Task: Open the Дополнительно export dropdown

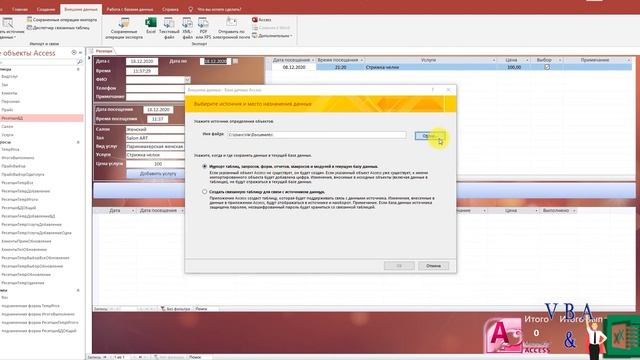Action: click(272, 36)
